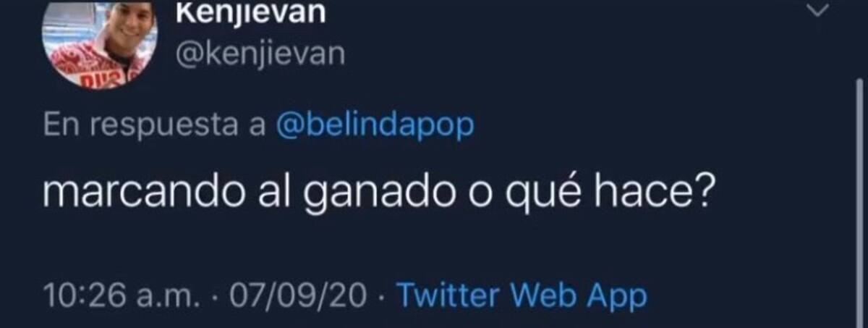
Task: Open the tweet options chevron menu
Action: pos(818,11)
